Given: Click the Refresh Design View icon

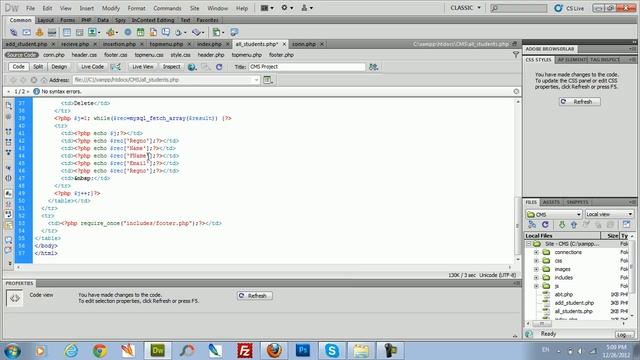Looking at the screenshot, I should tap(219, 67).
